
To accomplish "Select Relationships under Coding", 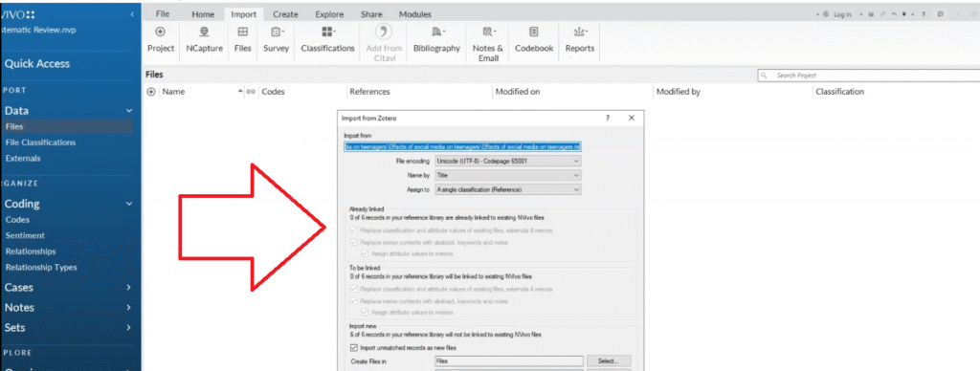I will (31, 251).
